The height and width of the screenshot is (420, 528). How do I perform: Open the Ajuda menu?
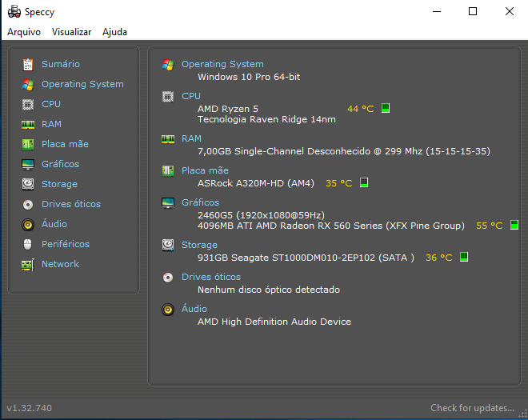pyautogui.click(x=114, y=32)
